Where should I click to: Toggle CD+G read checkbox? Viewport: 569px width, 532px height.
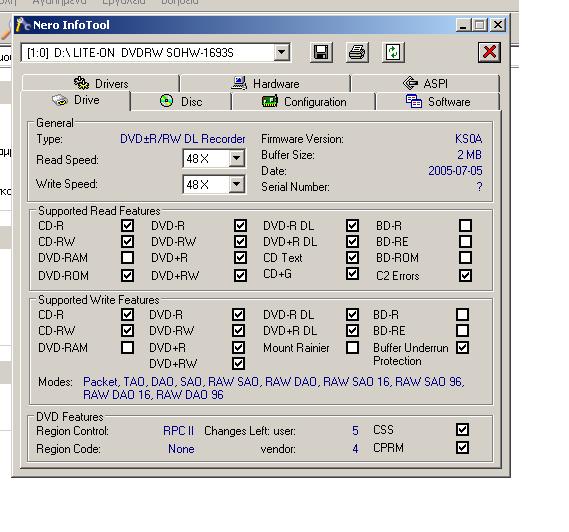pyautogui.click(x=352, y=273)
